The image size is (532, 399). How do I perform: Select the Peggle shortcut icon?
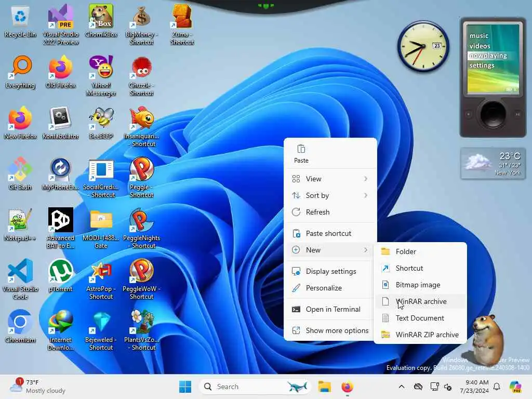(x=141, y=178)
